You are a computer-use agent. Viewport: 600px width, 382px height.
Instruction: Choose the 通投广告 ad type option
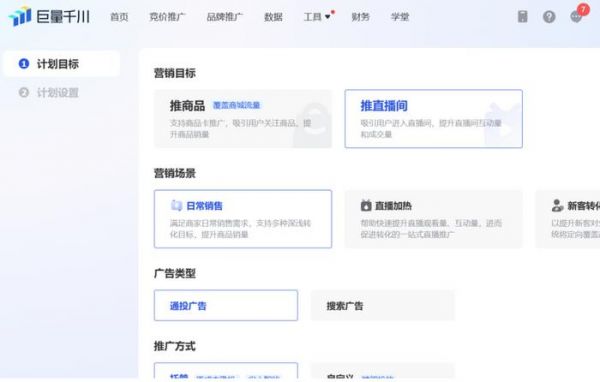226,305
